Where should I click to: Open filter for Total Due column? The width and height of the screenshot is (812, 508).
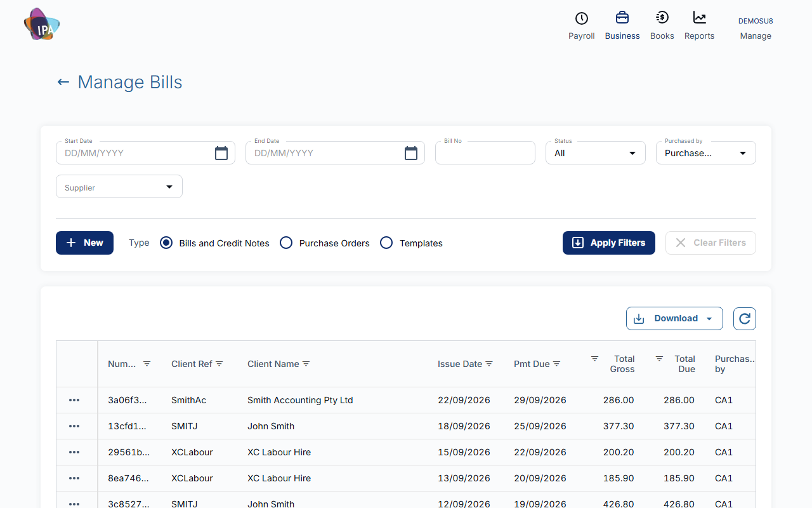pyautogui.click(x=659, y=359)
